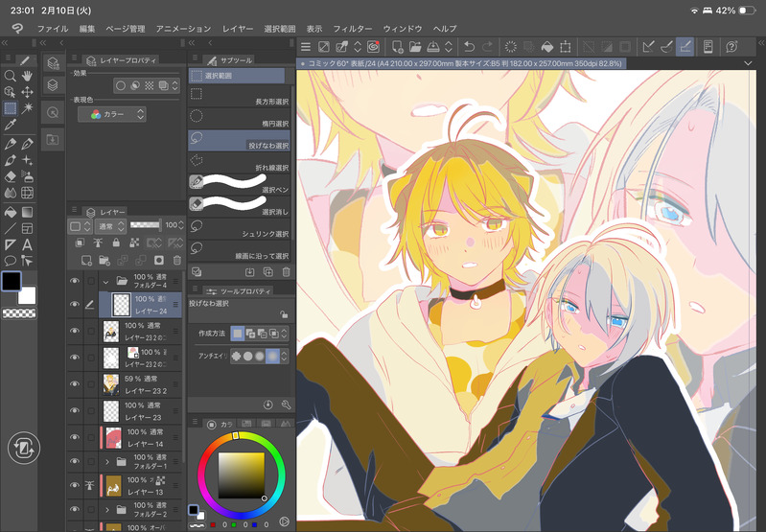Select the Blend tool
Image resolution: width=766 pixels, height=532 pixels.
pyautogui.click(x=10, y=193)
